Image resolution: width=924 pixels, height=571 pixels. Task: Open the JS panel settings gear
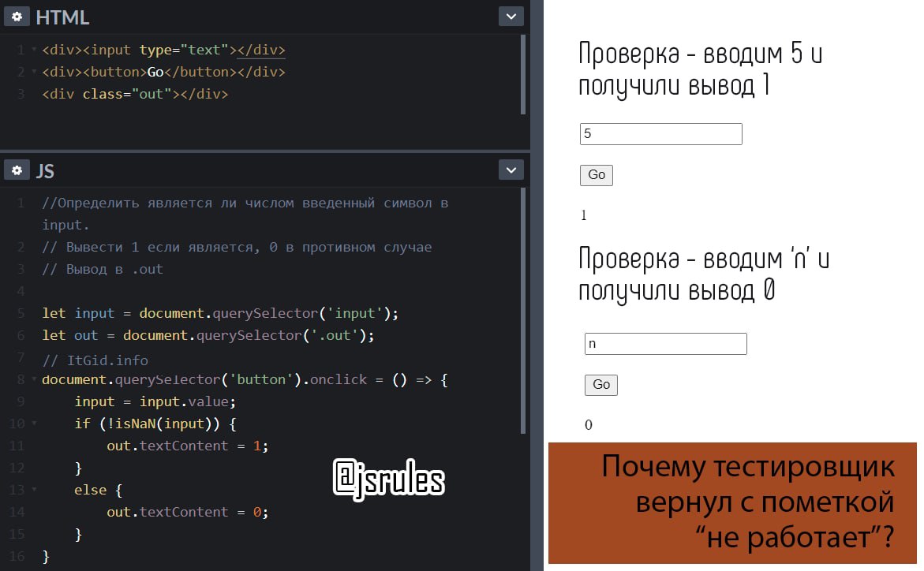(x=17, y=170)
